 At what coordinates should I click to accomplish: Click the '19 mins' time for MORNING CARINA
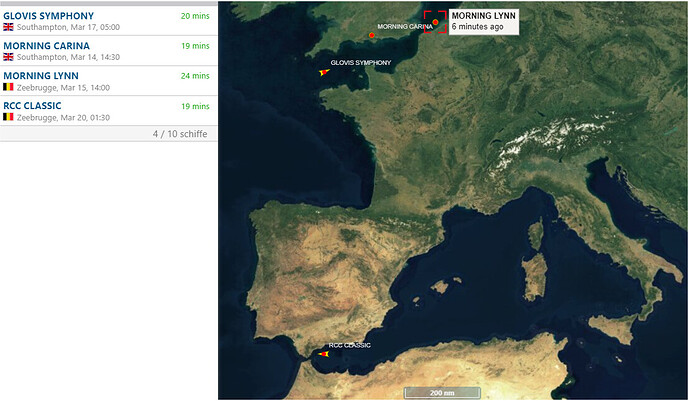click(195, 46)
